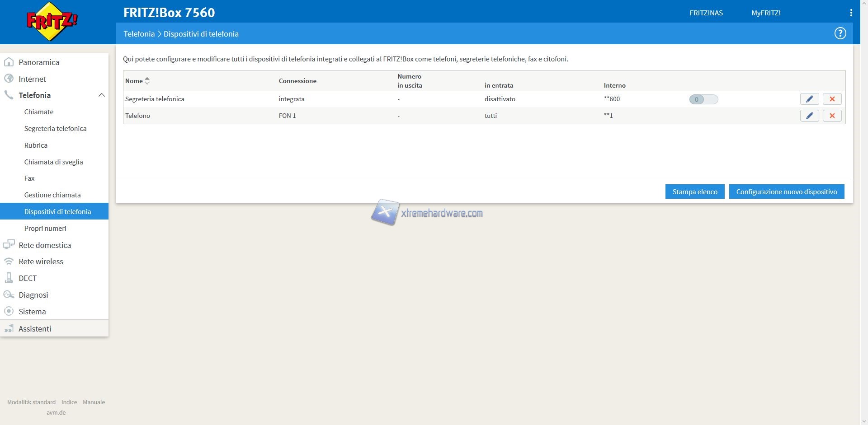
Task: Open Panoramica via the house icon
Action: coord(9,62)
